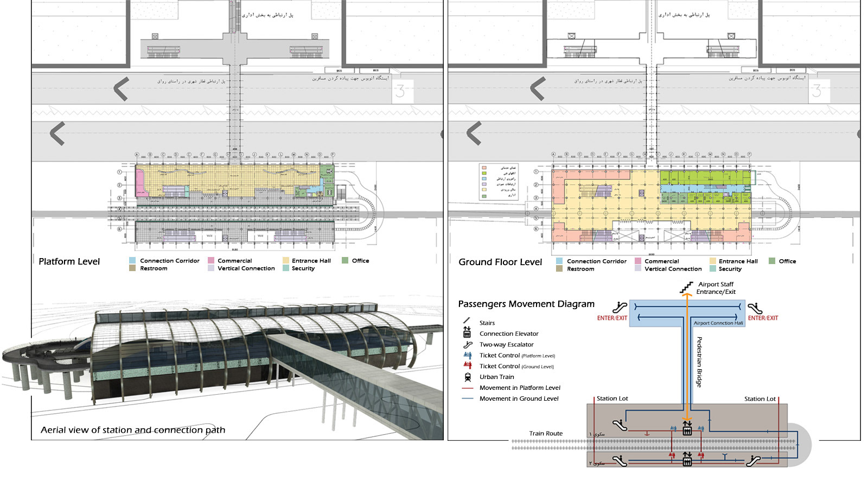Click the stairs icon beside Airport Staff Entrance/Exit
The image size is (868, 488).
(687, 287)
